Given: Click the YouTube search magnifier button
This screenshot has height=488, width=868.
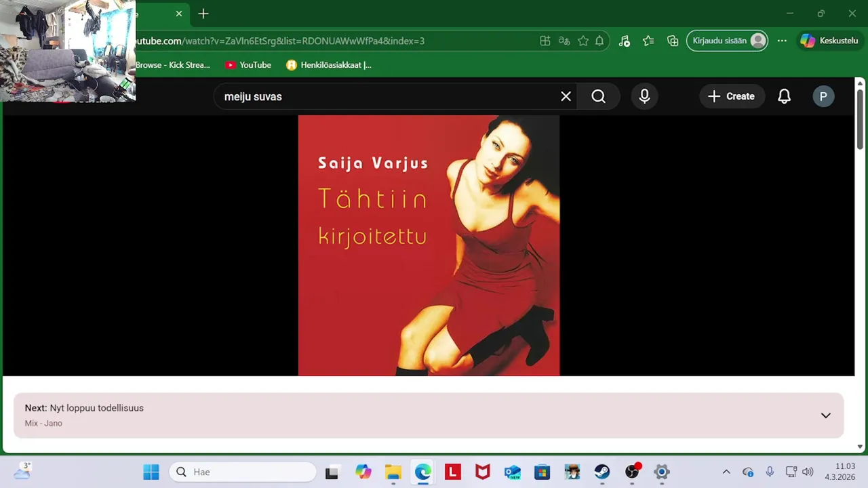Looking at the screenshot, I should coord(598,96).
